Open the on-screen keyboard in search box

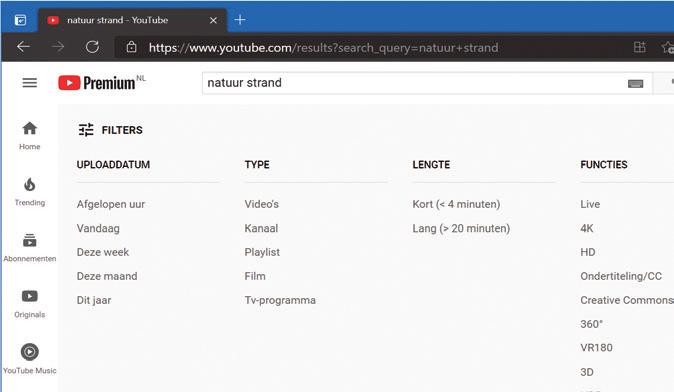coord(635,83)
